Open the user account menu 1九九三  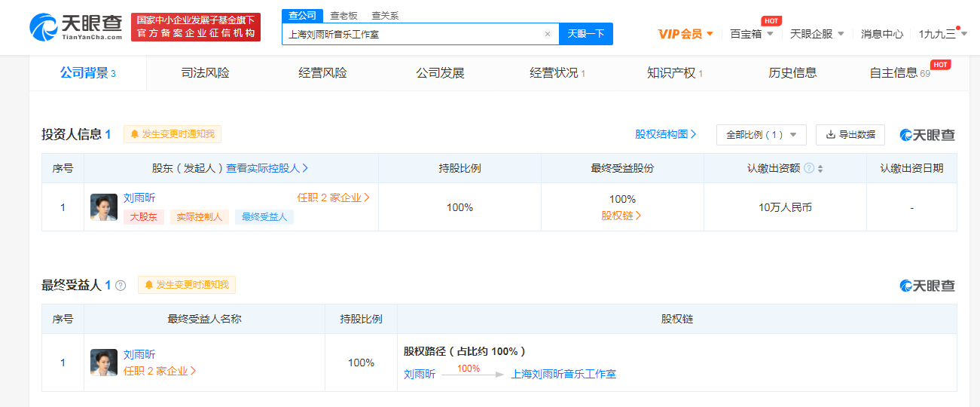pos(943,34)
